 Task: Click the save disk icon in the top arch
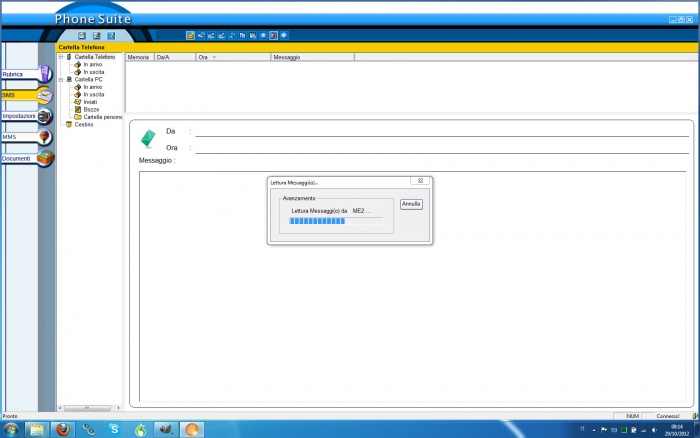tap(82, 36)
